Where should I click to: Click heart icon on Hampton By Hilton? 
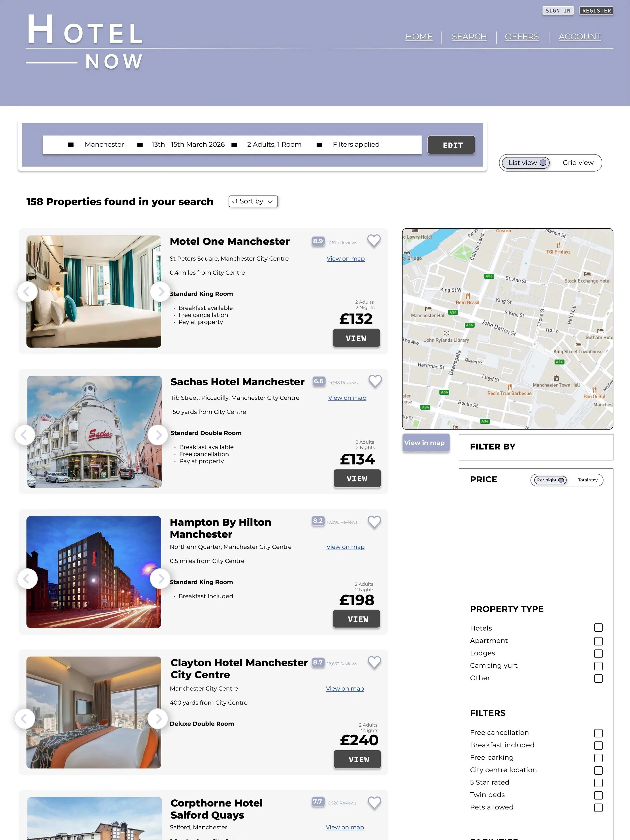click(x=374, y=521)
